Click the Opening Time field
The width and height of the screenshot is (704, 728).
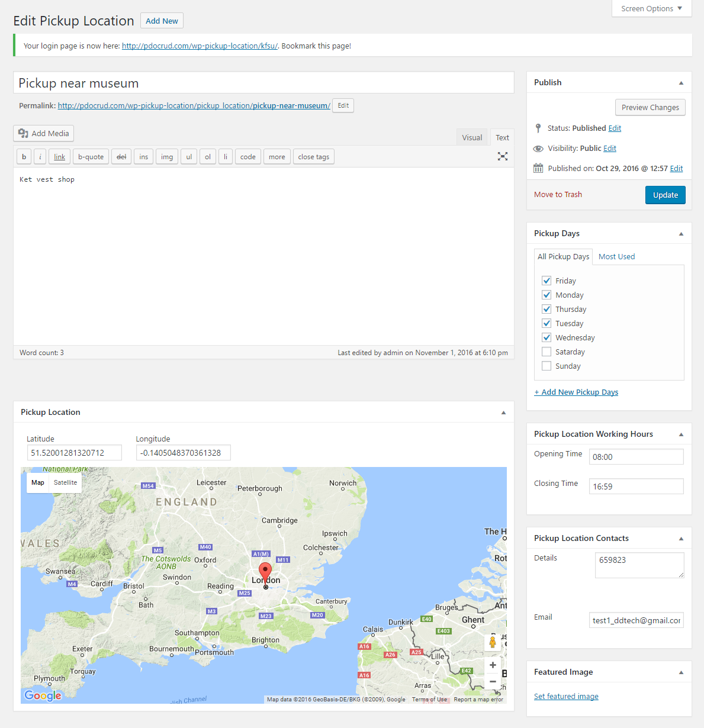click(x=636, y=457)
